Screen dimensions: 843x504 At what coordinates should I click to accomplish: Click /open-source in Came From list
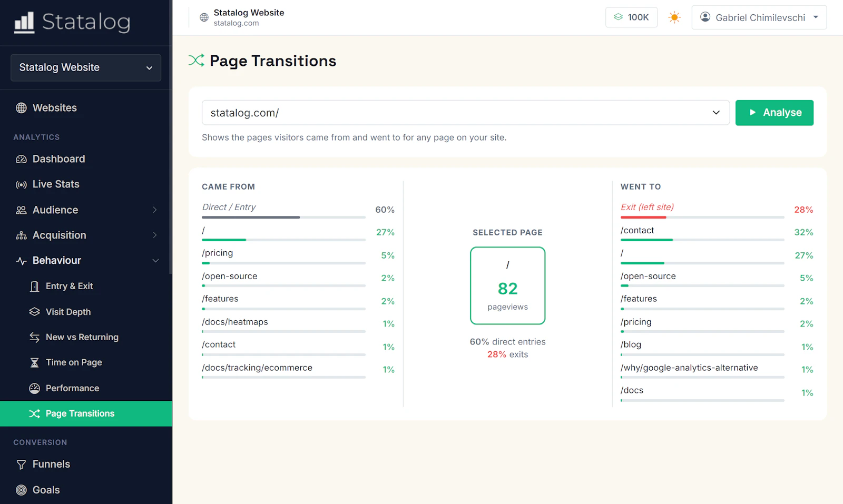tap(230, 276)
